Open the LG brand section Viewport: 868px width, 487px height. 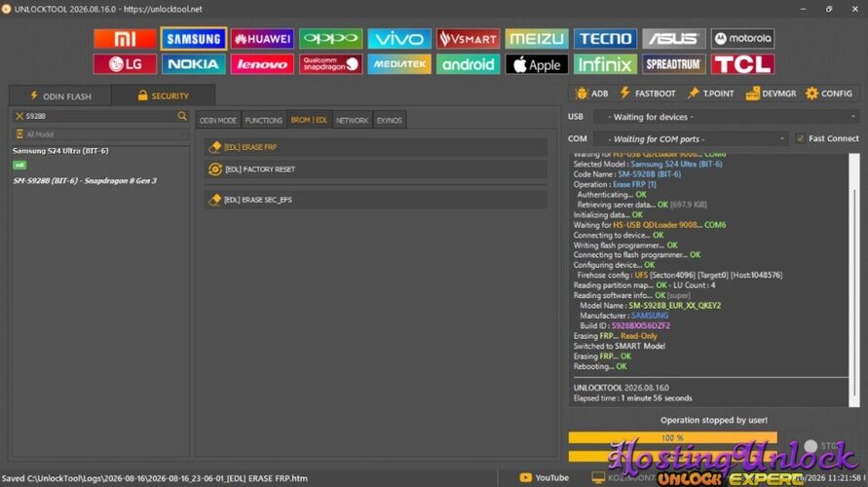(x=125, y=64)
